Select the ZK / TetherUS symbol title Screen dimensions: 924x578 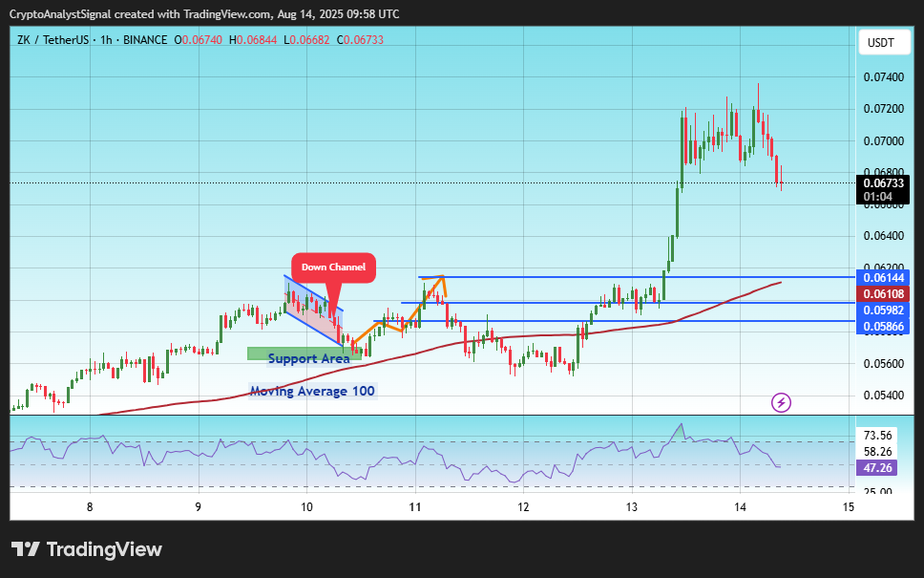(52, 40)
